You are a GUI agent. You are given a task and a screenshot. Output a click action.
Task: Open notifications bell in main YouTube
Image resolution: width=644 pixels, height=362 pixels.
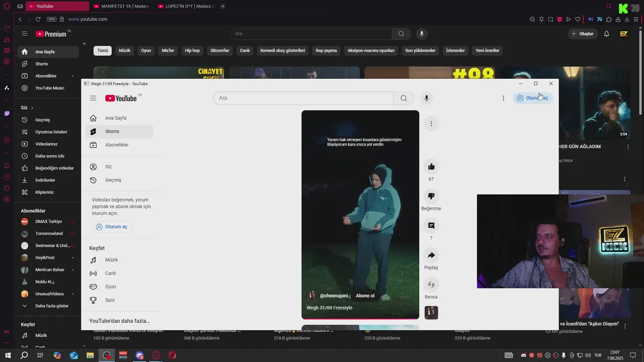click(x=607, y=34)
